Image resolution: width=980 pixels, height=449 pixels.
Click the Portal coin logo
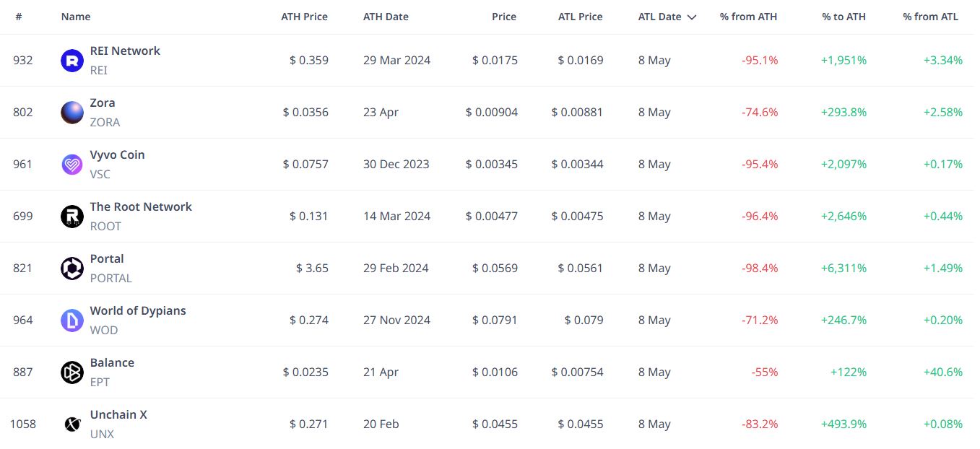(72, 269)
